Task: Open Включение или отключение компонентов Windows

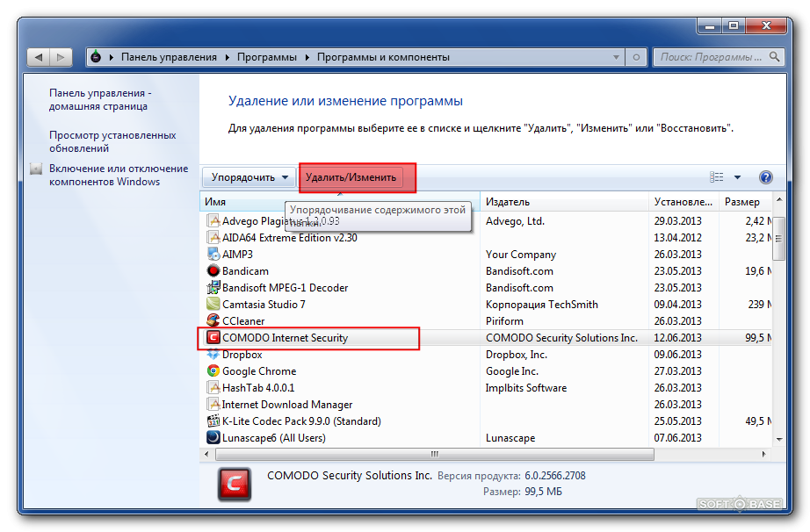Action: tap(119, 175)
